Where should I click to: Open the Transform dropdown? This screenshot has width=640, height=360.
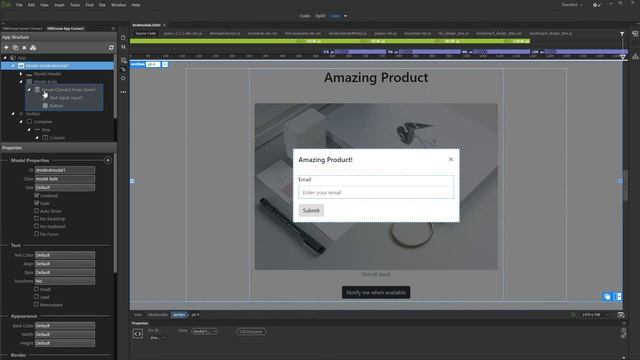point(65,281)
